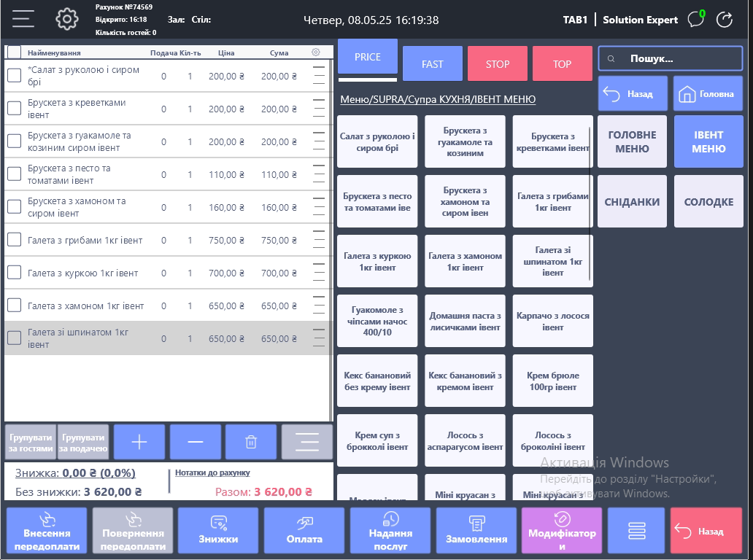Open row options for Брускета з песто
The image size is (753, 560).
[319, 174]
